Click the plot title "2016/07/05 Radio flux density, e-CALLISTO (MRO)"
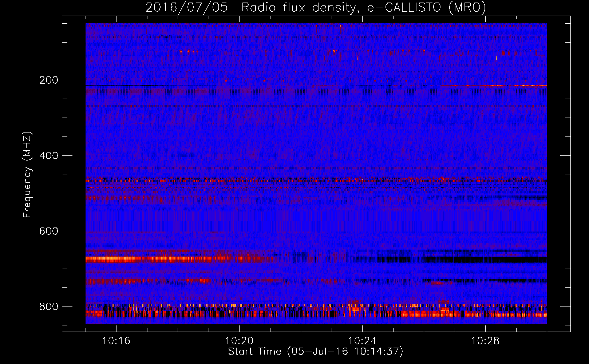 tap(316, 7)
